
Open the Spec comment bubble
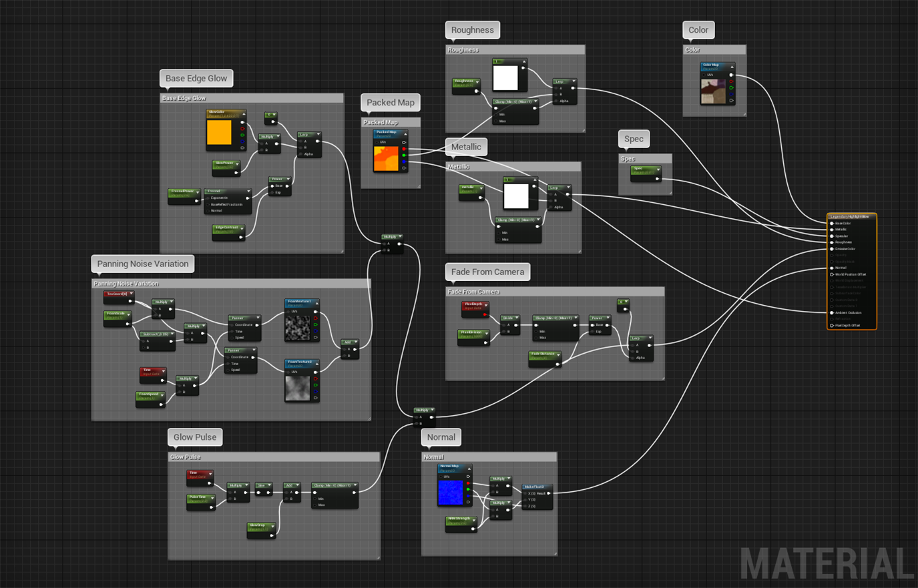[634, 139]
